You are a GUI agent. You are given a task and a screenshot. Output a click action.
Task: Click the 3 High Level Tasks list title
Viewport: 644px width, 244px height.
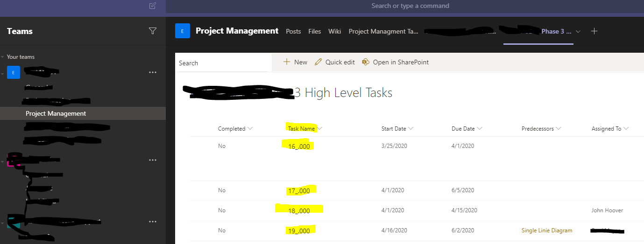[x=343, y=93]
